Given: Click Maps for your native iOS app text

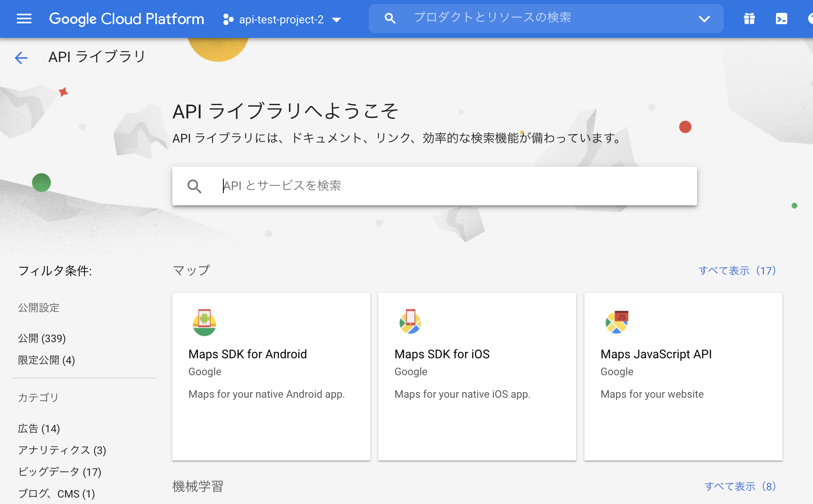Looking at the screenshot, I should (x=462, y=394).
